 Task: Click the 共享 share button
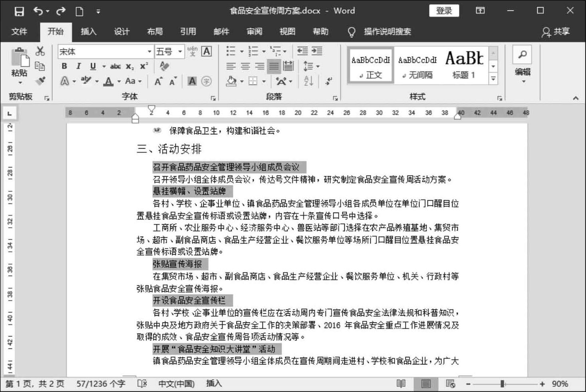click(556, 32)
